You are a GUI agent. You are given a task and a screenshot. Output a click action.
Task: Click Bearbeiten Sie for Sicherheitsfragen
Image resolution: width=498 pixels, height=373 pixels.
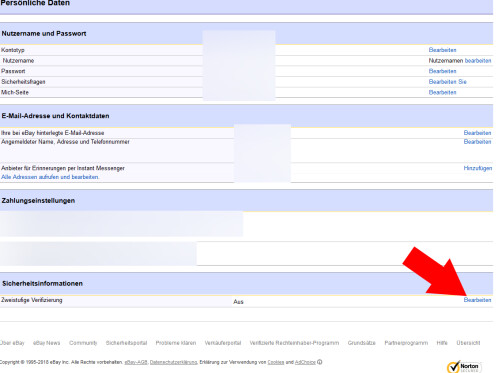447,82
